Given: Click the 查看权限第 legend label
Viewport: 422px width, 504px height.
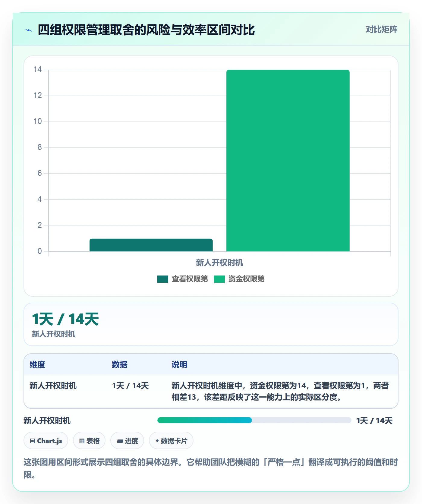Looking at the screenshot, I should [x=190, y=279].
